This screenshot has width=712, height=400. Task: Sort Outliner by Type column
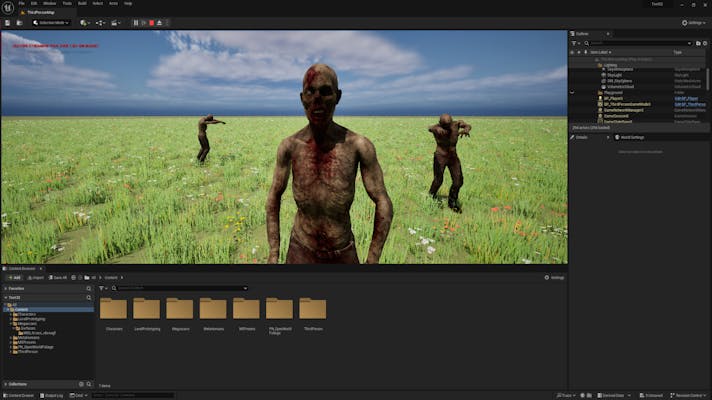677,52
